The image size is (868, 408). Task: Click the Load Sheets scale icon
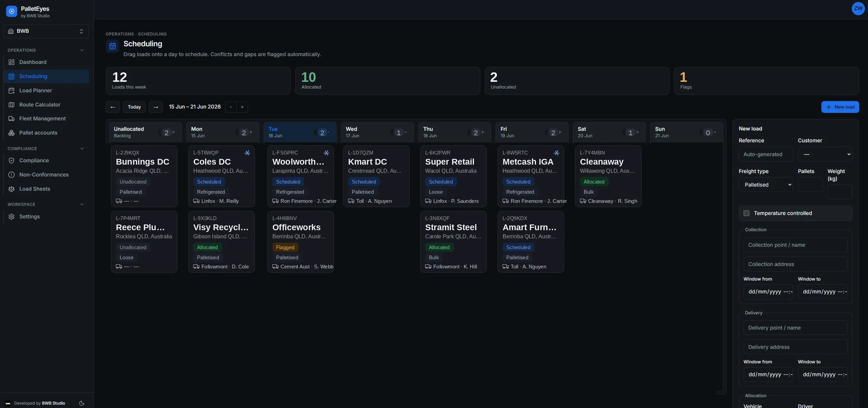pos(11,189)
